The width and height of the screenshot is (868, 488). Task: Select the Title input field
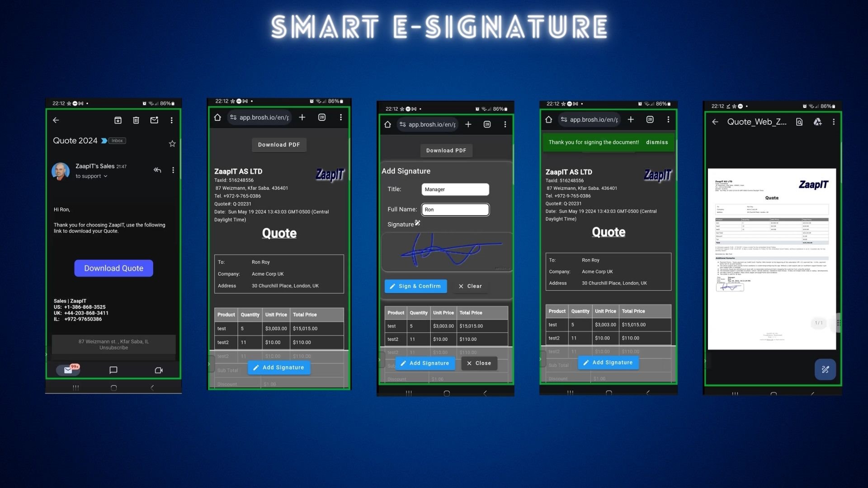tap(455, 189)
